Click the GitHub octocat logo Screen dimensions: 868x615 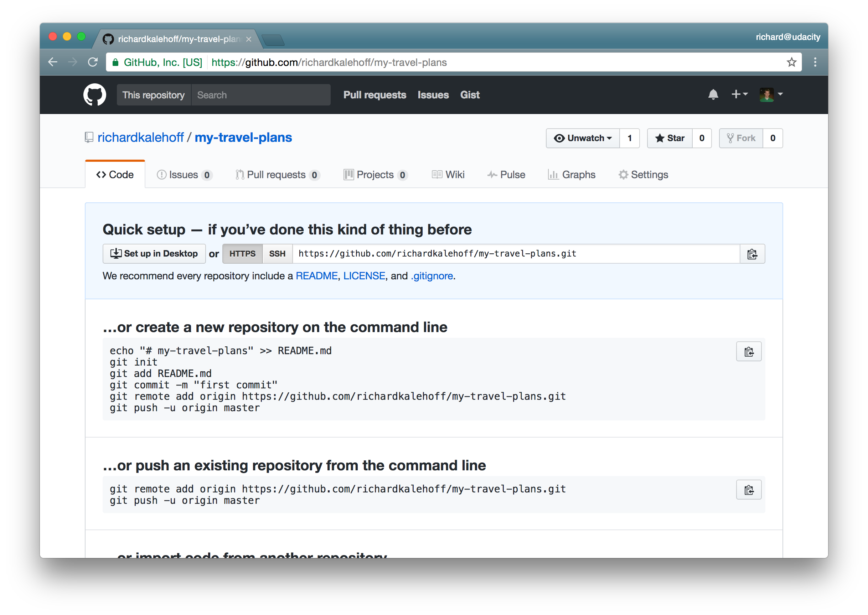coord(94,94)
